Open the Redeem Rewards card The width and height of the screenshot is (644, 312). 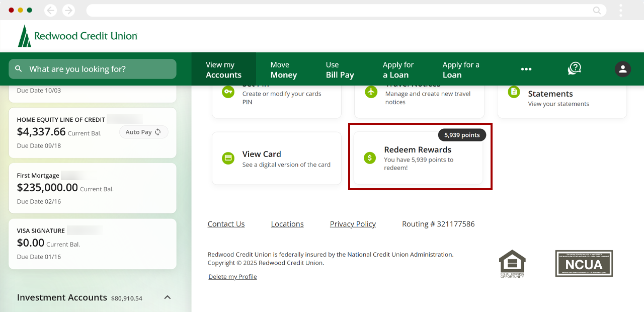(x=418, y=158)
